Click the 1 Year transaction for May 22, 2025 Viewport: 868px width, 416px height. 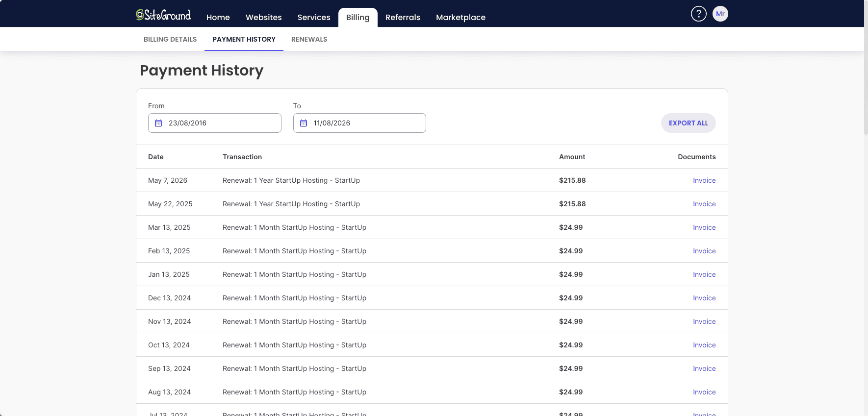pos(291,204)
